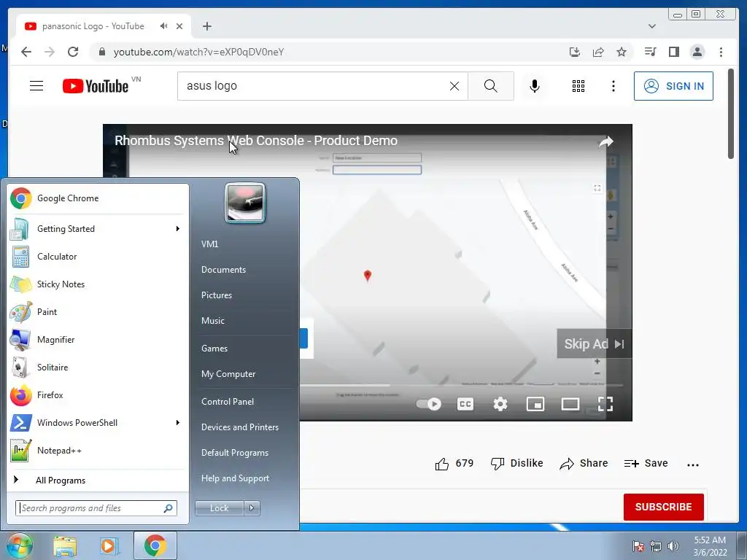Screen dimensions: 747x560
Task: Click the Chrome profile avatar
Action: tap(697, 52)
